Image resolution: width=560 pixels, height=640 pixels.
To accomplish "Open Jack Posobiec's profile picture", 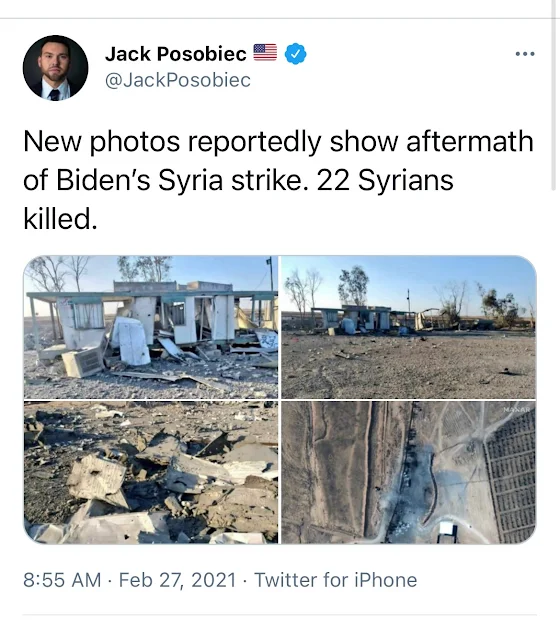I will 56,68.
